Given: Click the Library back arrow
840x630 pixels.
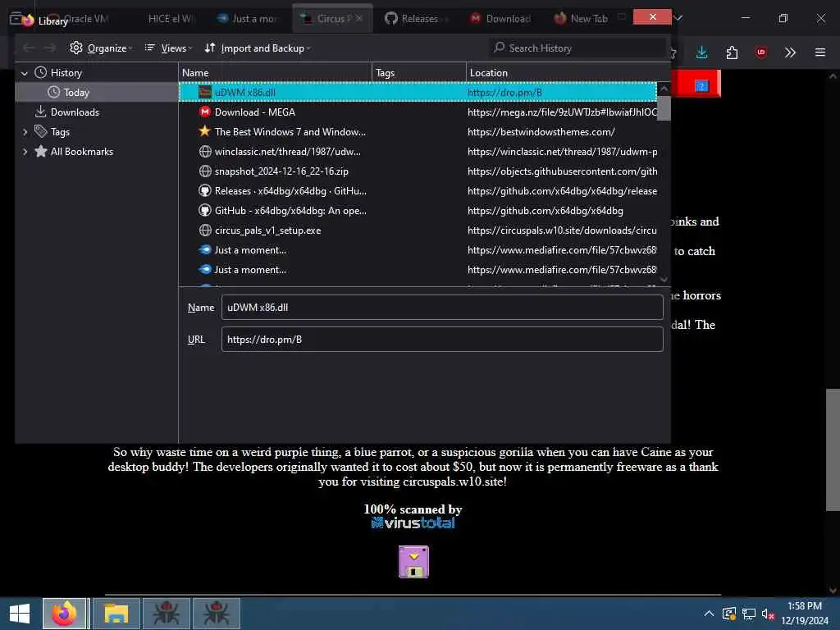Looking at the screenshot, I should (29, 48).
